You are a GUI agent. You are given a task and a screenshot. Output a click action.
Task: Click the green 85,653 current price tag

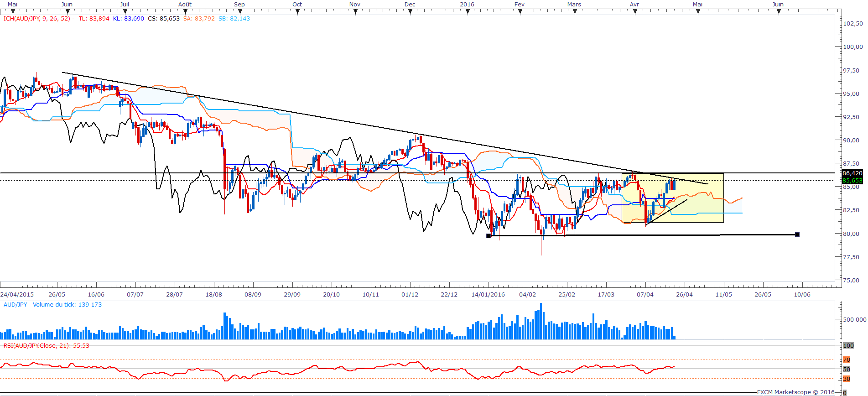click(x=852, y=181)
